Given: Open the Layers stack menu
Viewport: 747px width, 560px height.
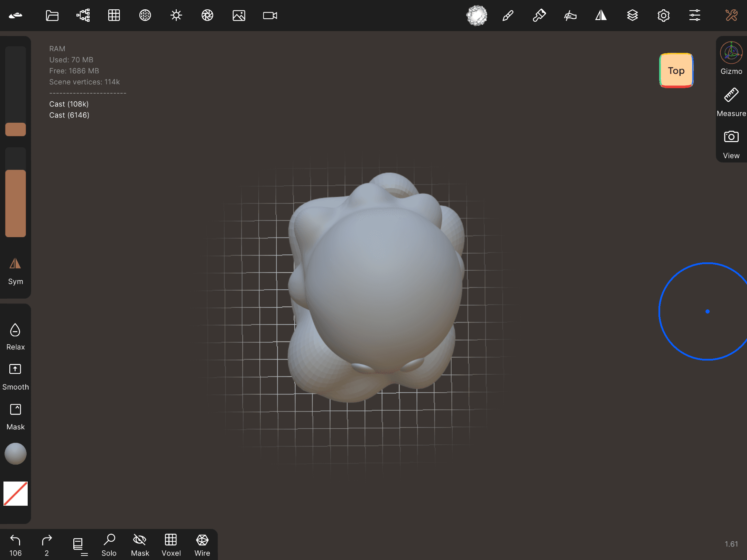Looking at the screenshot, I should (632, 16).
